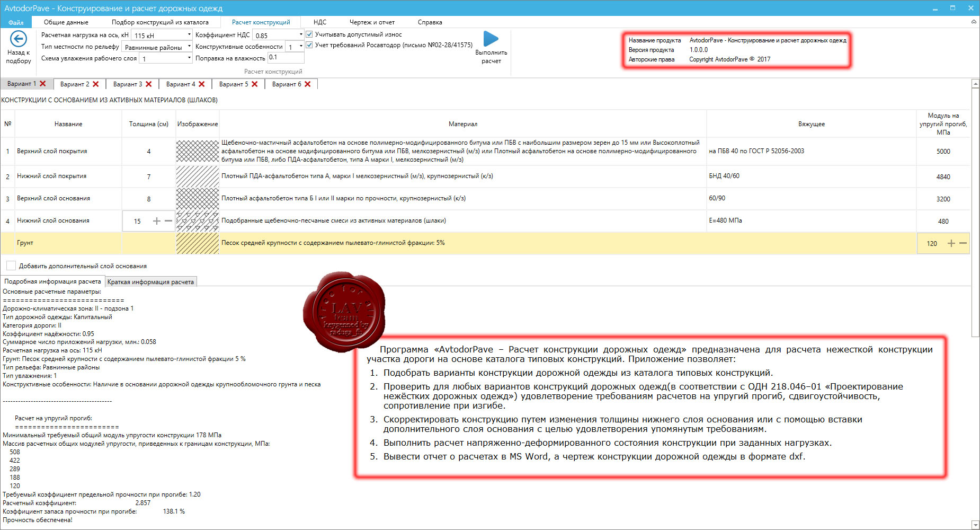Switch to 'Подробная информация расчета' tab
980x530 pixels.
pyautogui.click(x=52, y=281)
